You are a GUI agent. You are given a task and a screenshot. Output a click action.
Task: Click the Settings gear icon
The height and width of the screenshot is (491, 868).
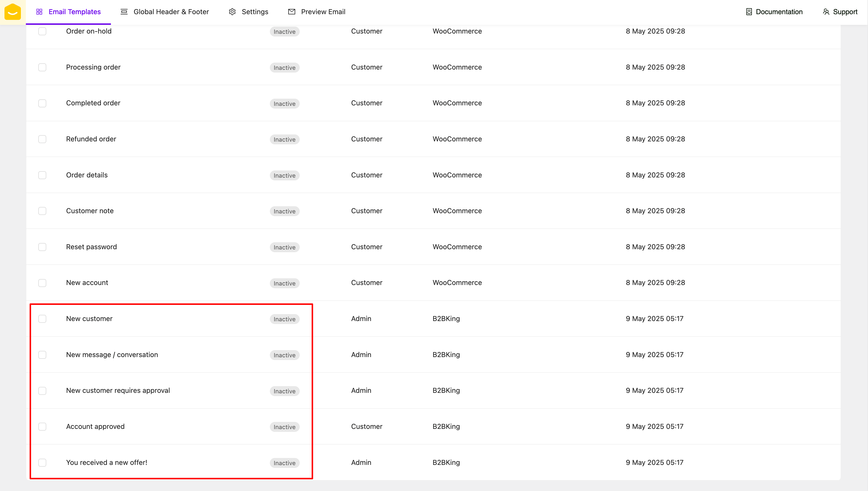tap(232, 12)
